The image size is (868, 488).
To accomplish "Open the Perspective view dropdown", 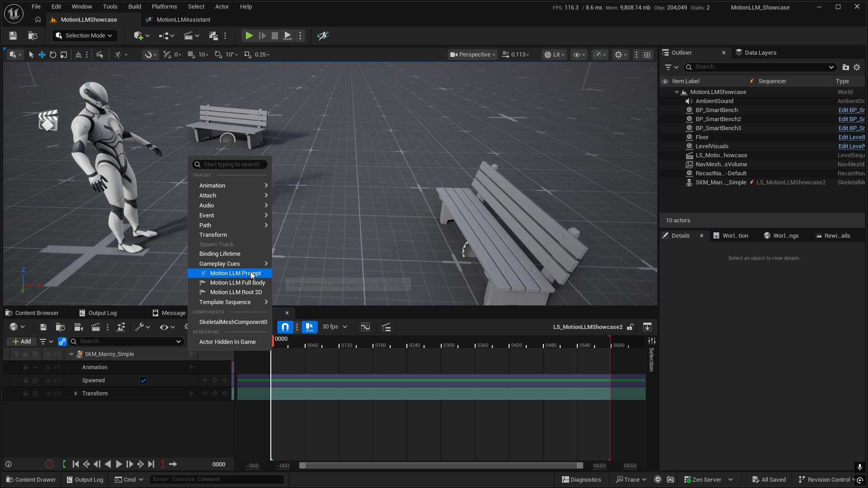I will pyautogui.click(x=472, y=55).
